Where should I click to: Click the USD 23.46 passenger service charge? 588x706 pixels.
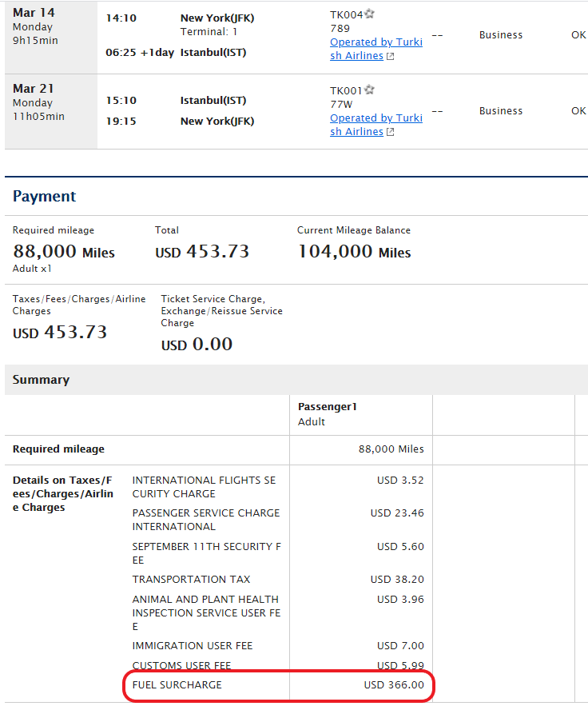coord(397,513)
